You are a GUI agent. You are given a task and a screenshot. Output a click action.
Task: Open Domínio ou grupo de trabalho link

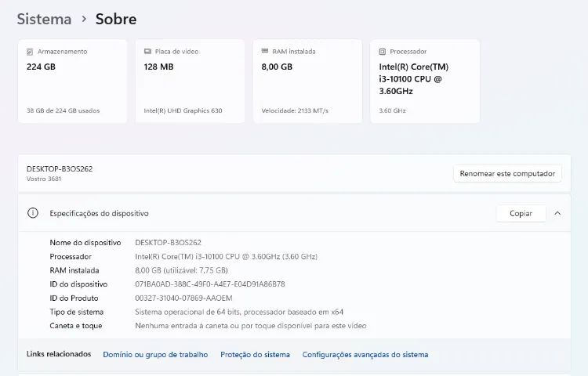point(155,355)
